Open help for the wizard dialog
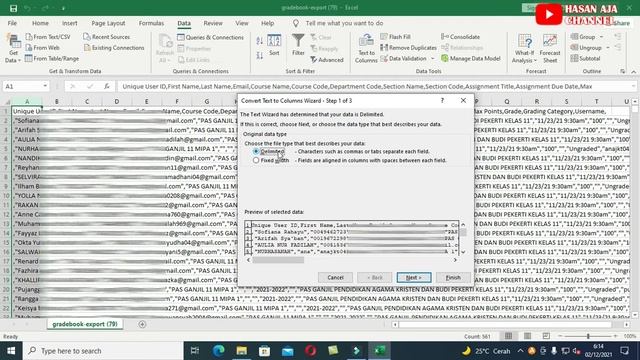This screenshot has height=360, width=640. click(442, 100)
